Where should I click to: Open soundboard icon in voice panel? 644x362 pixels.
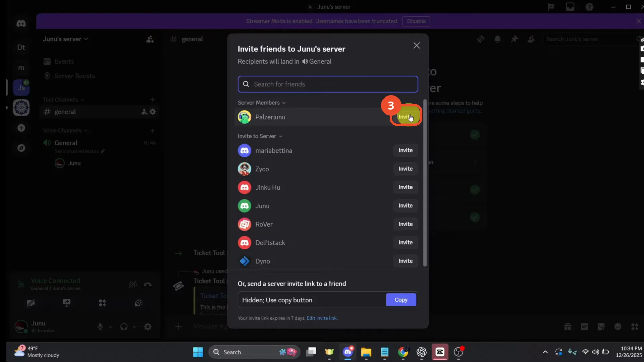138,303
